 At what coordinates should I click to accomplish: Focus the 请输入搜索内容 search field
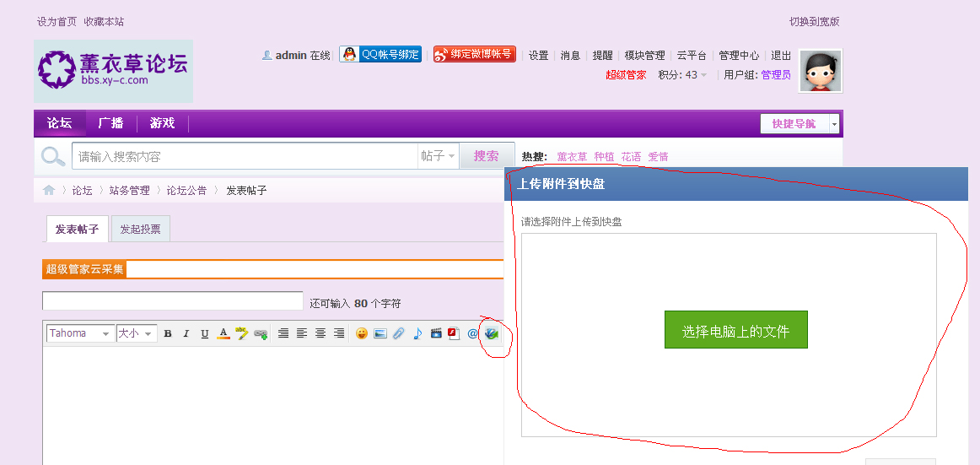(245, 156)
